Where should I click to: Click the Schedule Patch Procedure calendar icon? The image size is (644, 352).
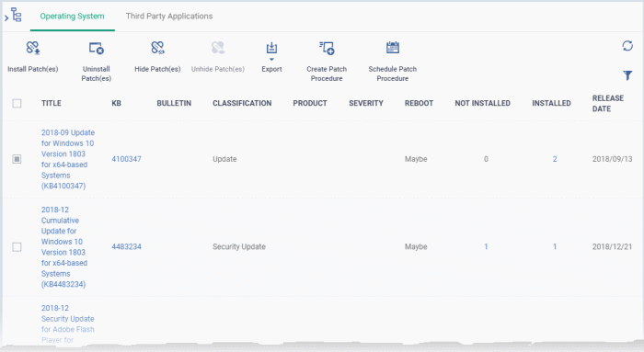pos(393,48)
